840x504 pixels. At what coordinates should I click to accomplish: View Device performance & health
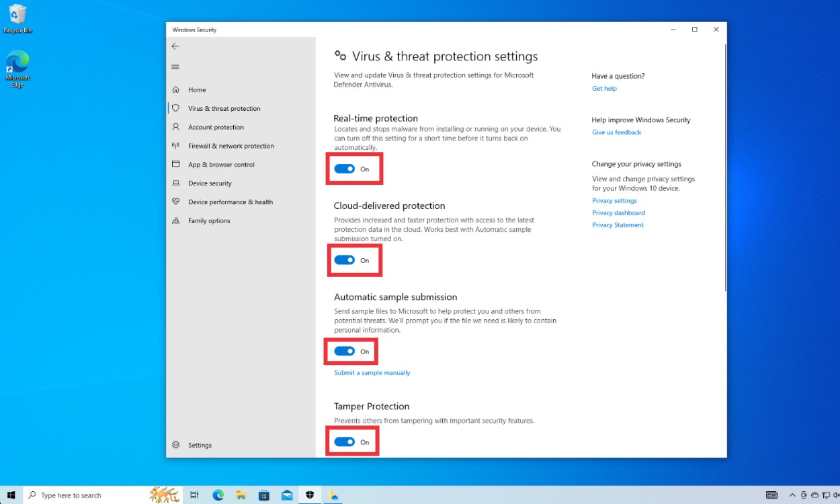(x=230, y=202)
